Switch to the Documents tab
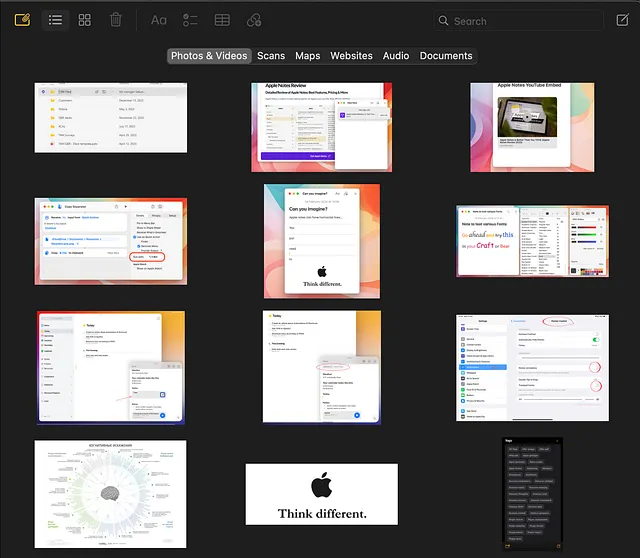 [446, 56]
